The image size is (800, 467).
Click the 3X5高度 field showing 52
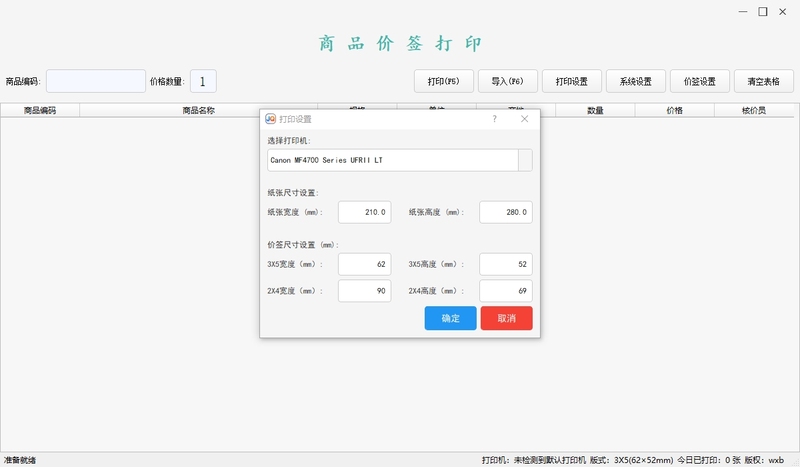click(506, 264)
